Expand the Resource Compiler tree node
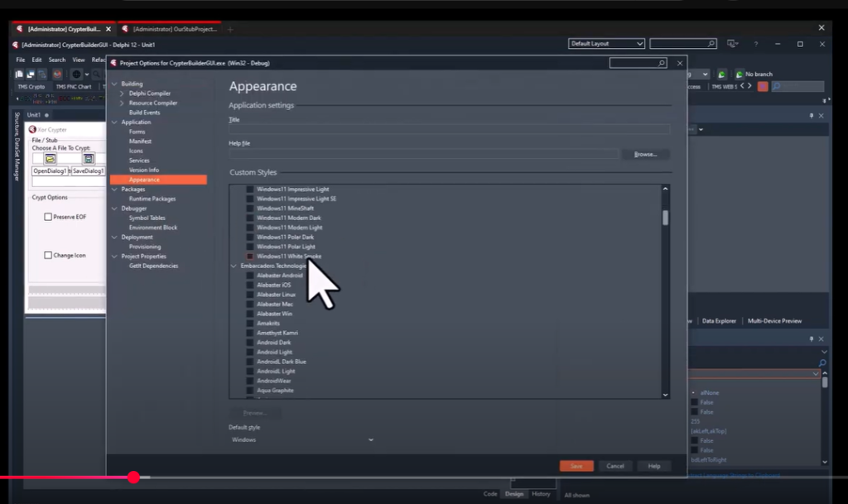The image size is (848, 504). point(122,103)
